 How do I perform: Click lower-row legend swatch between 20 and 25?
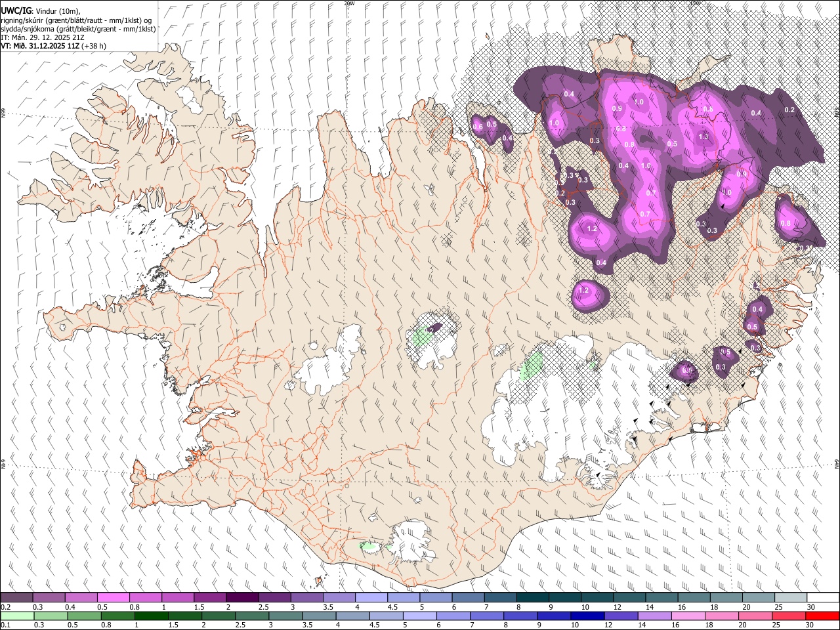coord(755,616)
